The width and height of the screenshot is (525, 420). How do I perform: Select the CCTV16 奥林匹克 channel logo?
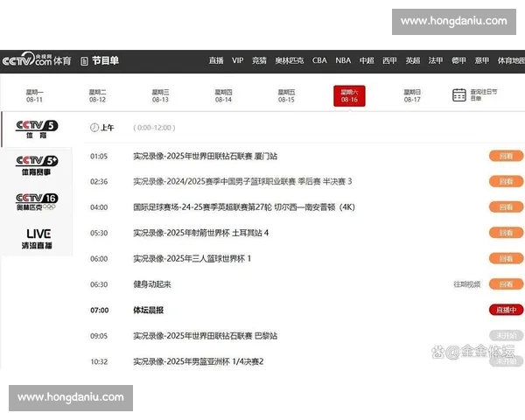pyautogui.click(x=37, y=201)
